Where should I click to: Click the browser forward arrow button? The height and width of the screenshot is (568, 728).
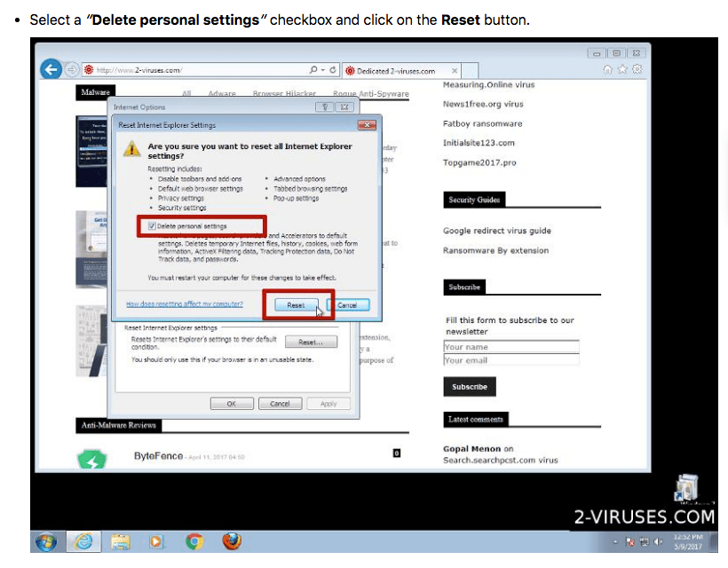(71, 70)
